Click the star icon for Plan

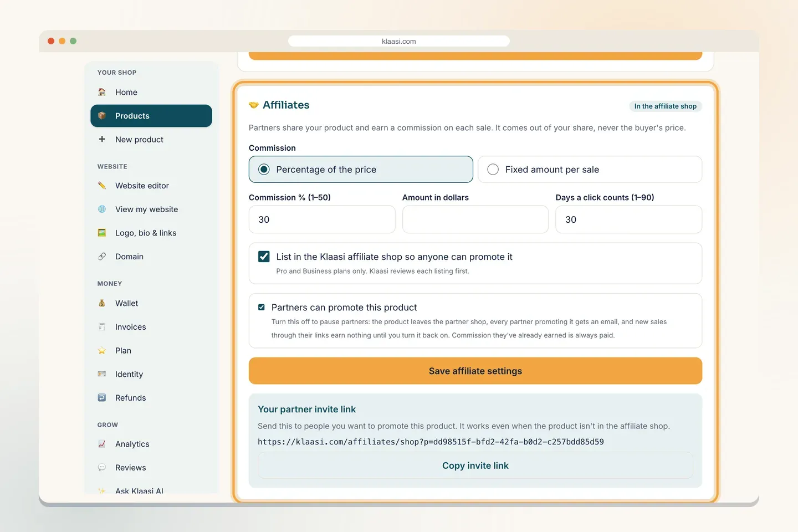coord(102,350)
